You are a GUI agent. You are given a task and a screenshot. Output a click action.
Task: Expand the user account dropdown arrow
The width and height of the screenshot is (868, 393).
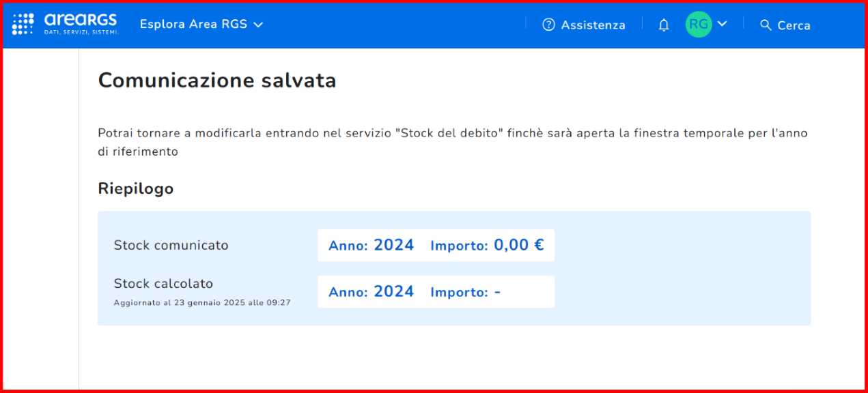tap(722, 24)
